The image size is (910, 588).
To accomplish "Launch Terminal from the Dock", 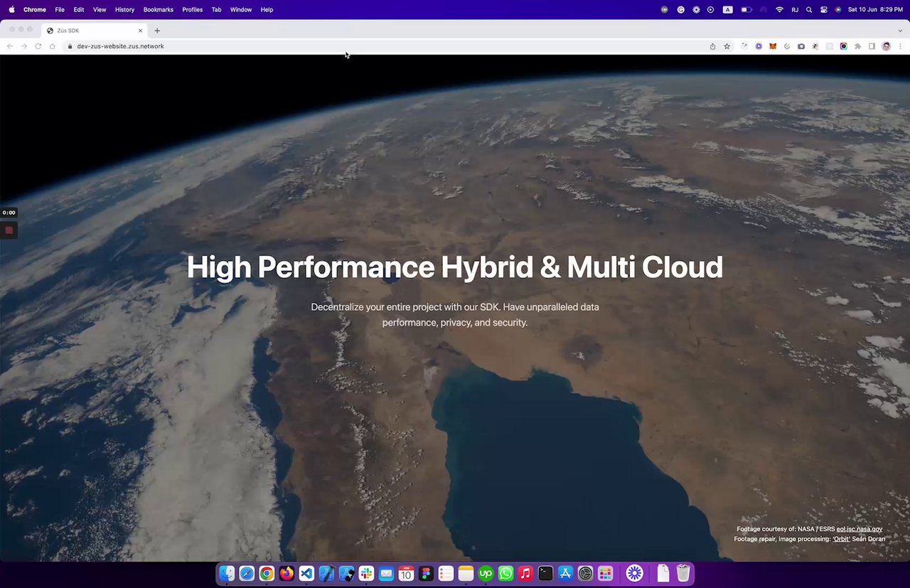I will (x=545, y=573).
